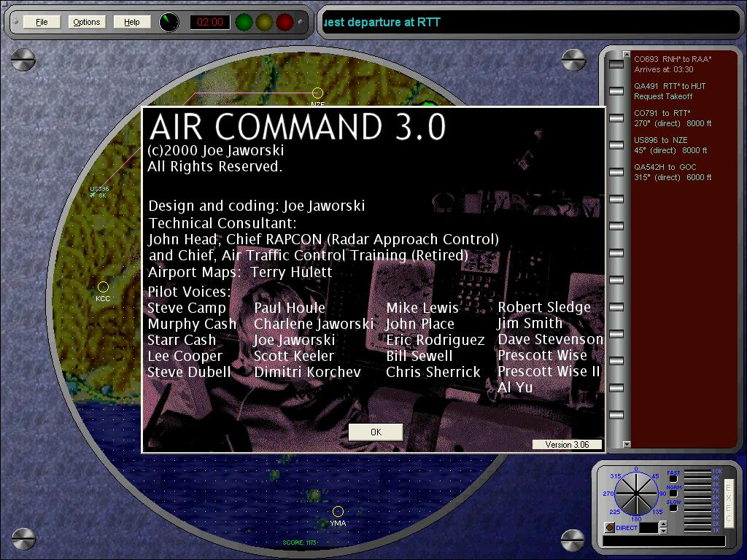Open the Options menu

pyautogui.click(x=87, y=22)
